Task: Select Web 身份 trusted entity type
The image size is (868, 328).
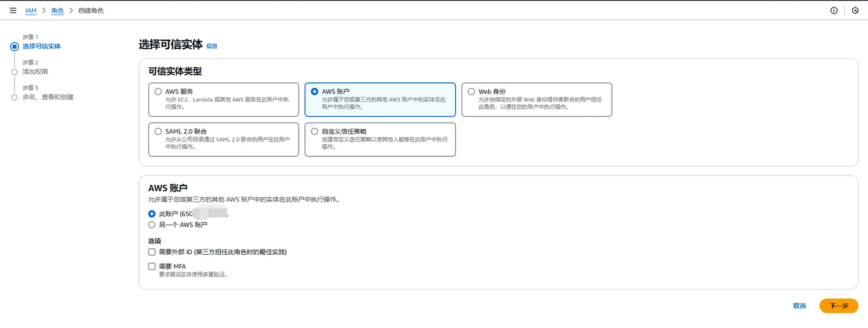Action: [x=537, y=100]
